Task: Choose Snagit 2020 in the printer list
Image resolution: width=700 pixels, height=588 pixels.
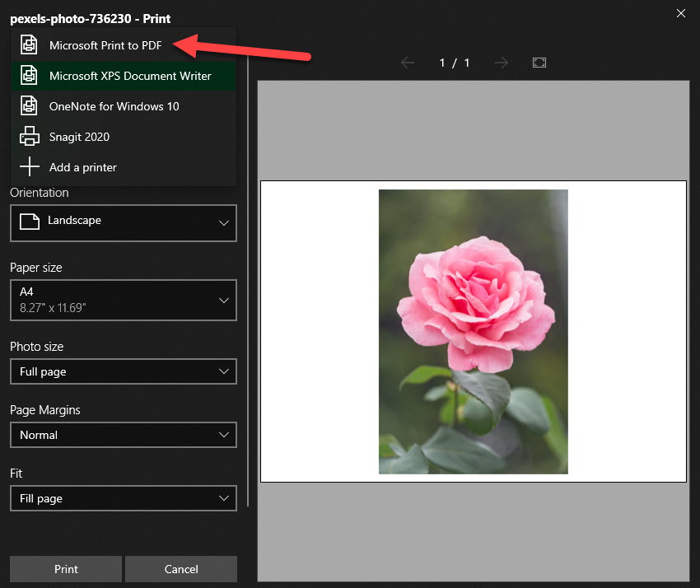Action: tap(79, 137)
